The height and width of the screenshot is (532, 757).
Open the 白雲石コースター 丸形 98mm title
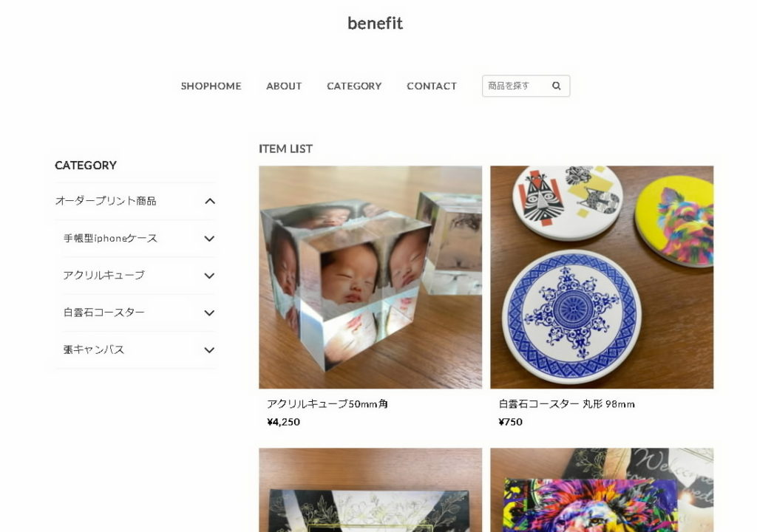pyautogui.click(x=567, y=404)
